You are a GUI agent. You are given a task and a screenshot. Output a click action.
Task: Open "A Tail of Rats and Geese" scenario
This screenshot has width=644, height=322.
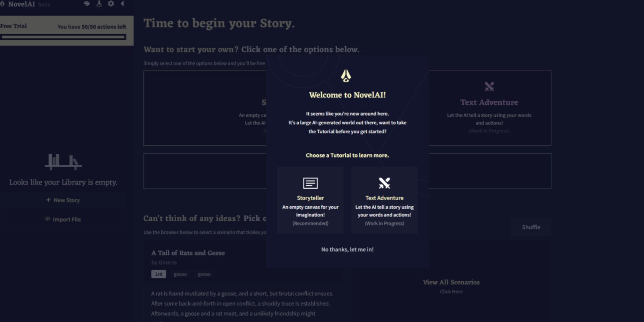(188, 253)
